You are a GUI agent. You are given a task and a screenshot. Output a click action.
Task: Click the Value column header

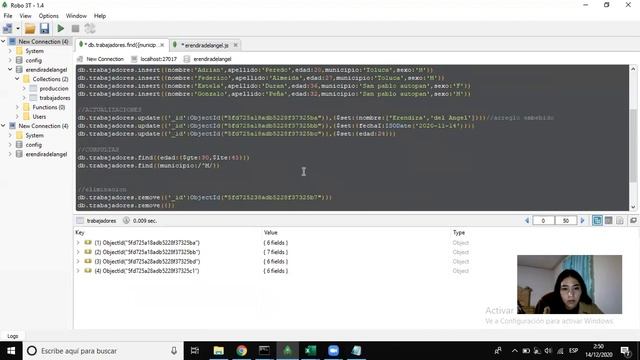pyautogui.click(x=270, y=233)
